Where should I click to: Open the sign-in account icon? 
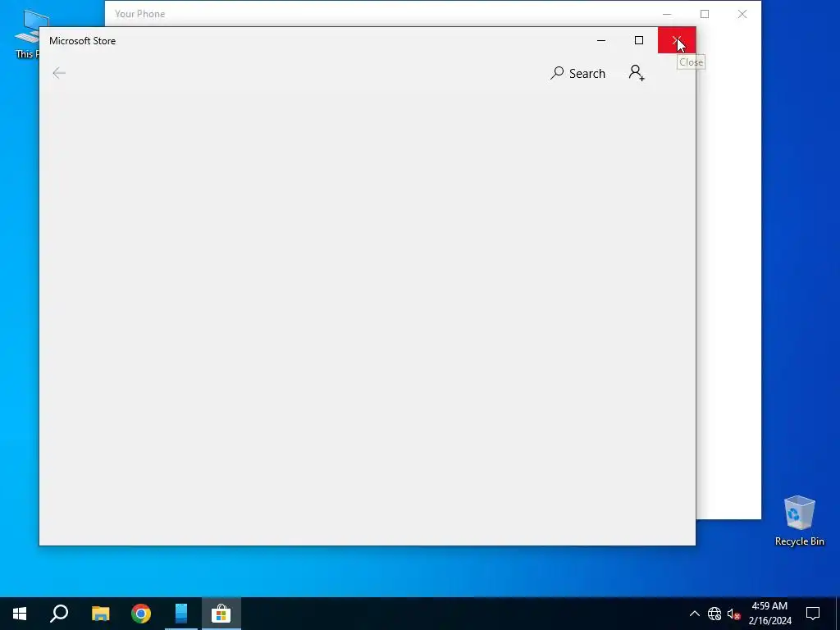click(x=637, y=73)
